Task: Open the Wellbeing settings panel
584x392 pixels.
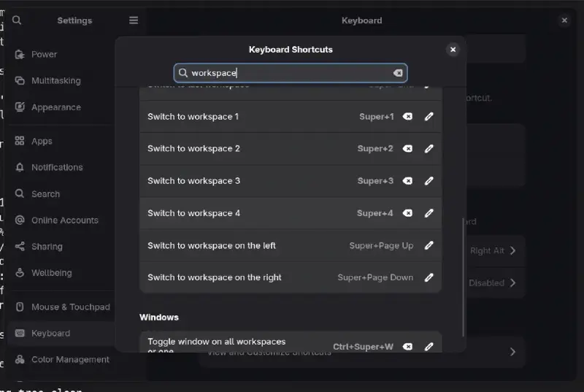Action: (x=61, y=273)
